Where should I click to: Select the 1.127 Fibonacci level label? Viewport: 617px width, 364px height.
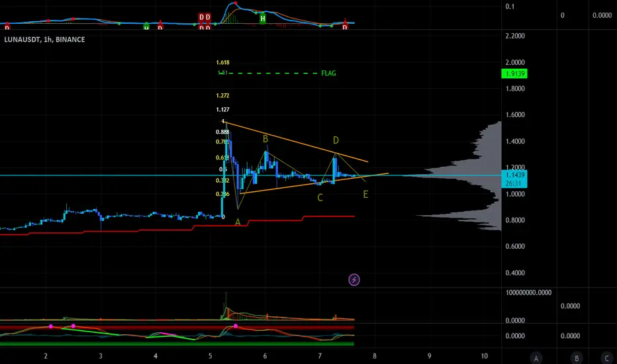[222, 109]
